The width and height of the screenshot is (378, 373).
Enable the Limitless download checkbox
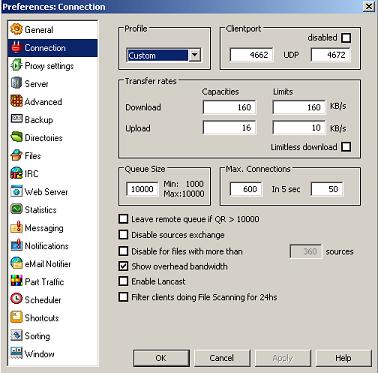click(346, 147)
